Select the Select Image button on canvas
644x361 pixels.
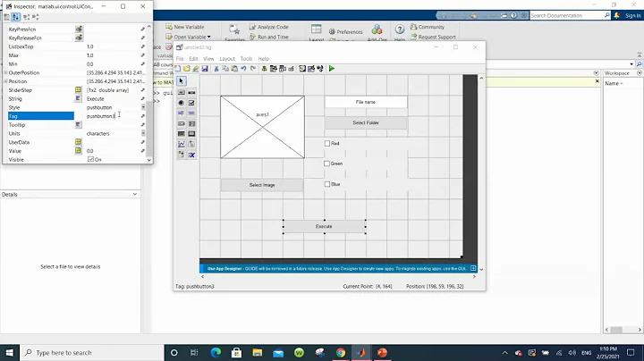click(x=262, y=185)
